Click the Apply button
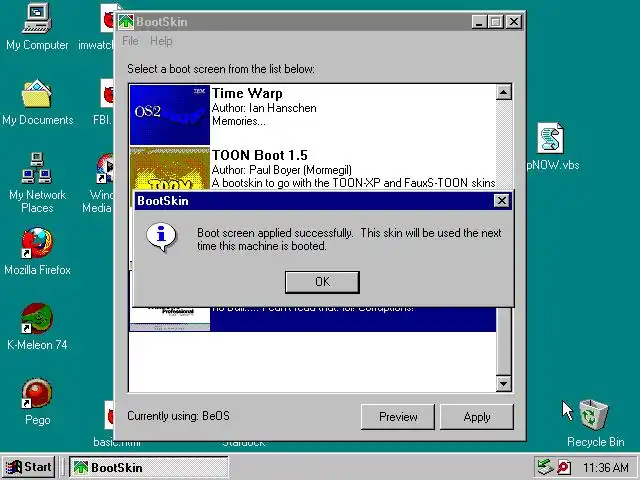 point(476,417)
